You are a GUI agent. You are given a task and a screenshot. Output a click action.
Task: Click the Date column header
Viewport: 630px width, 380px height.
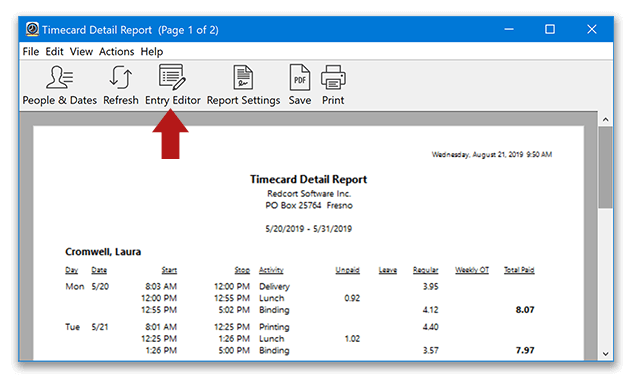(99, 270)
